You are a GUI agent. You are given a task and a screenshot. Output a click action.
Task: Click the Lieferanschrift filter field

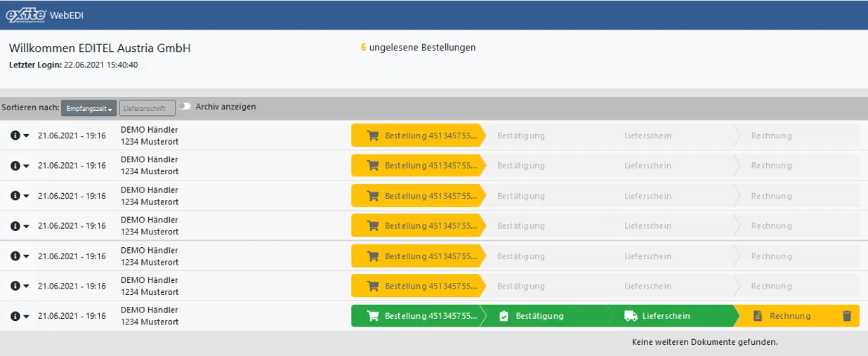(147, 108)
